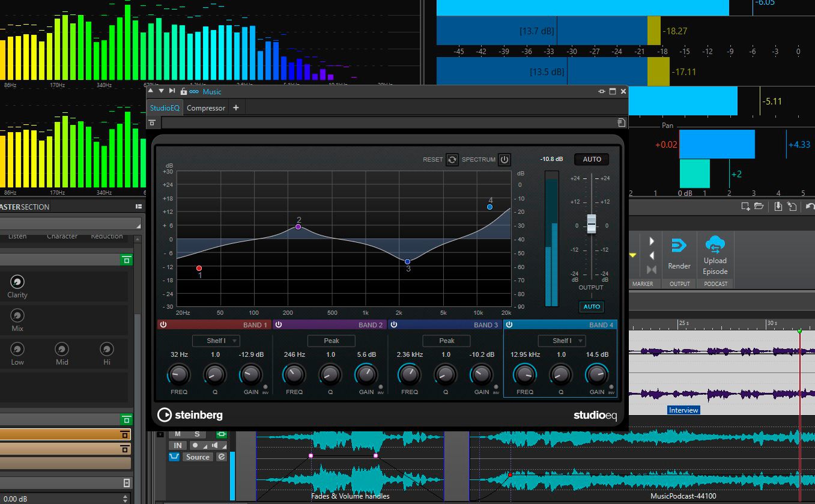This screenshot has height=504, width=815.
Task: Add a new plugin with the plus tab
Action: tap(235, 108)
